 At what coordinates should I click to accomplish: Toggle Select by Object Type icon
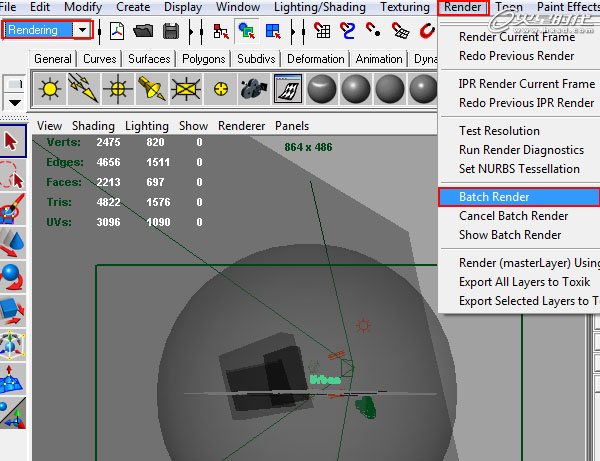(246, 31)
